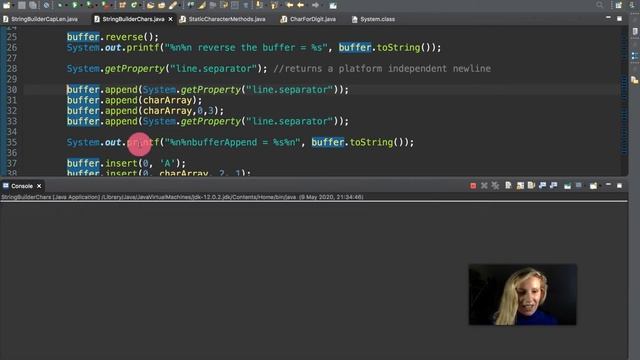Click the Next Annotation icon
Viewport: 640px width, 360px height.
coord(260,5)
